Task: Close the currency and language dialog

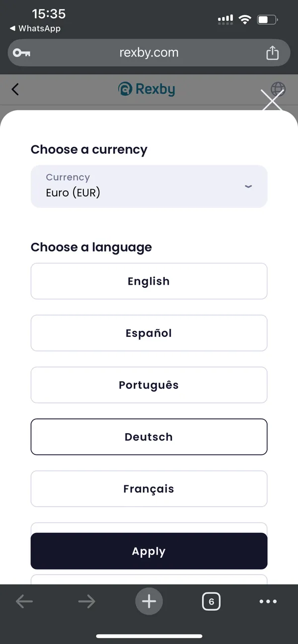Action: pos(272,101)
